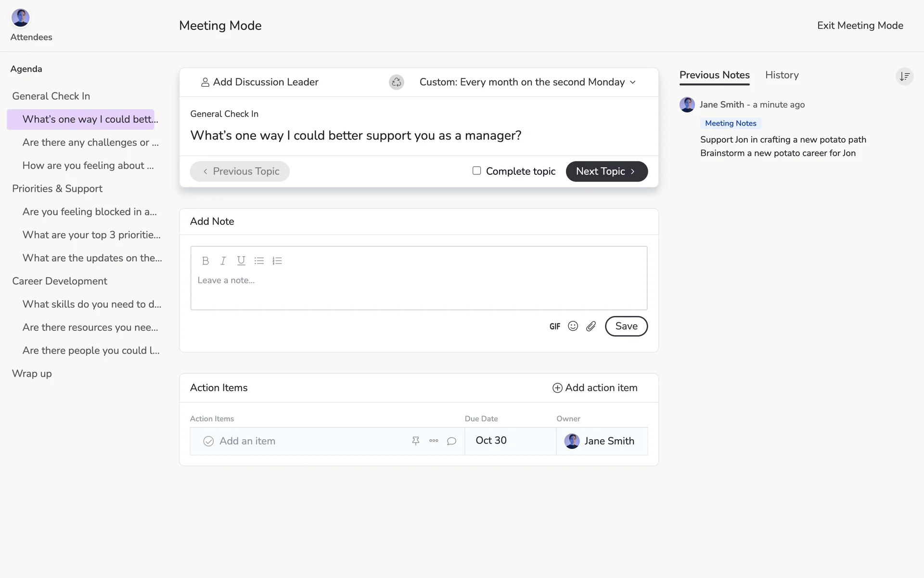The width and height of the screenshot is (924, 578).
Task: Go to the Next Topic
Action: (x=606, y=171)
